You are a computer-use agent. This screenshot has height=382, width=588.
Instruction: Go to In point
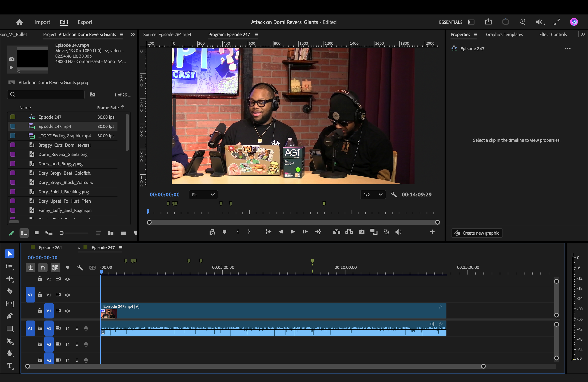(268, 232)
